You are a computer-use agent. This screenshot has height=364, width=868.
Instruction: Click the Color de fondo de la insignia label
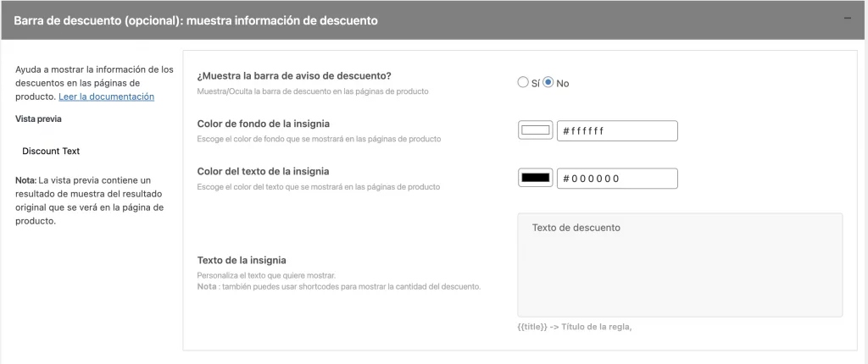(263, 124)
